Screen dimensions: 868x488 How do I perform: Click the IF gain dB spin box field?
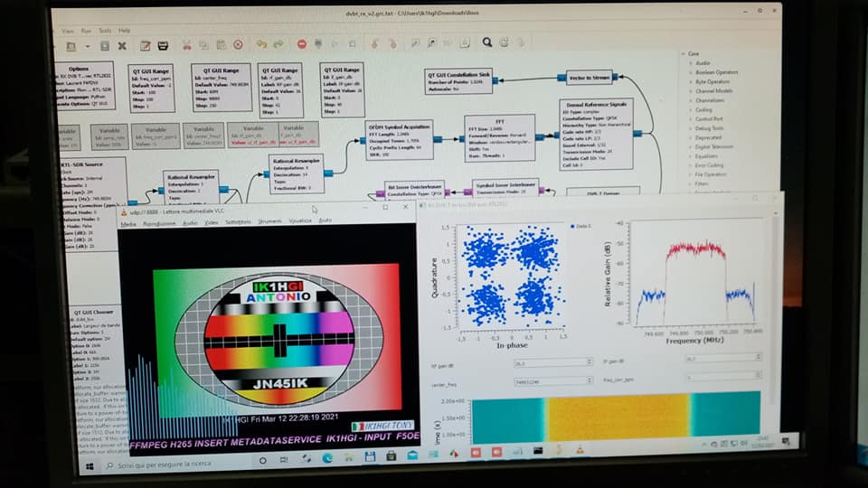click(x=723, y=358)
